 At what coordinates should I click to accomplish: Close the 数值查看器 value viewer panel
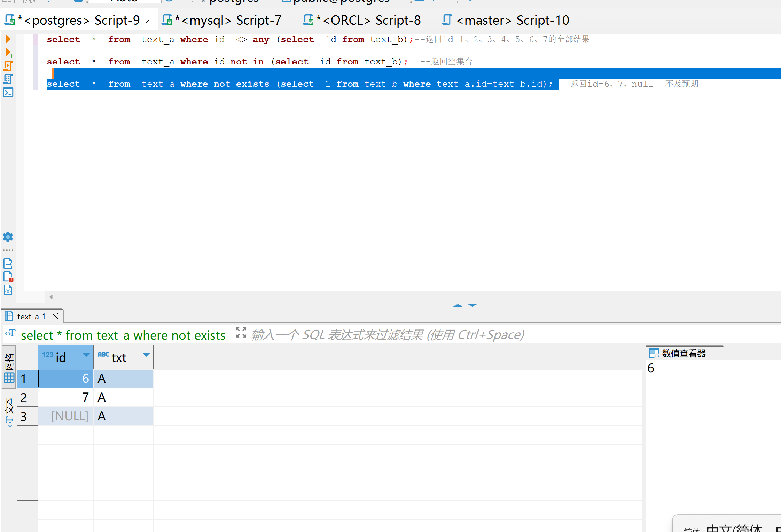point(716,353)
